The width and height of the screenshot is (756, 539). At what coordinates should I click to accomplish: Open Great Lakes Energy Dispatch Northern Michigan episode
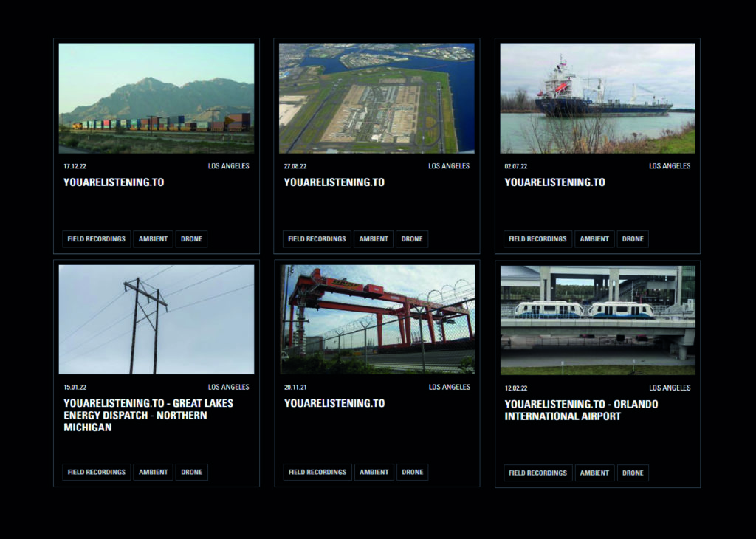148,415
